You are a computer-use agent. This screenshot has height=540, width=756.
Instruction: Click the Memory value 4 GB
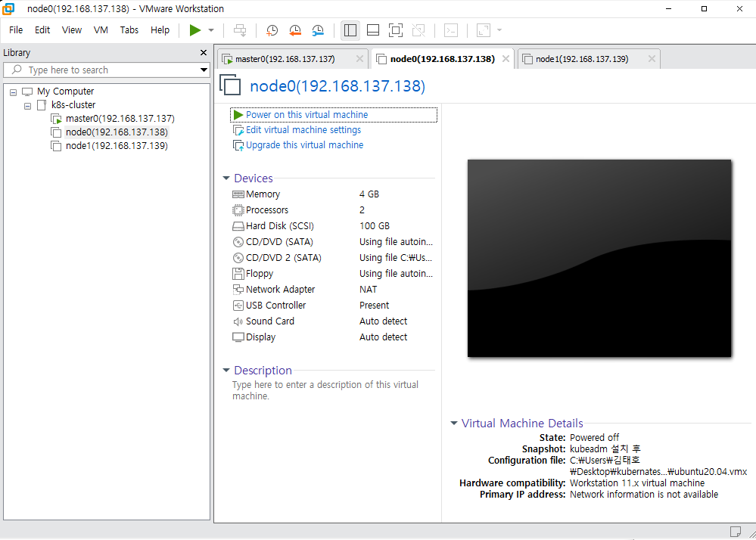pyautogui.click(x=369, y=194)
